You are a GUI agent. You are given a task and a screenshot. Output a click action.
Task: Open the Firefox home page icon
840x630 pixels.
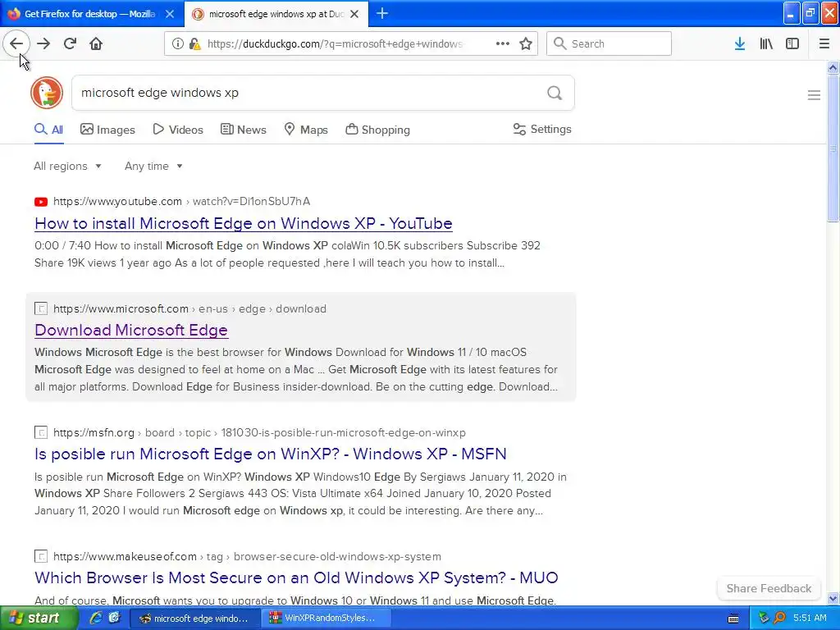[x=96, y=43]
